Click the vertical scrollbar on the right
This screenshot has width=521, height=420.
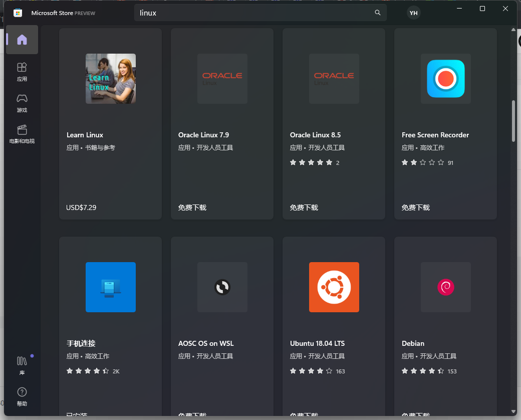513,120
